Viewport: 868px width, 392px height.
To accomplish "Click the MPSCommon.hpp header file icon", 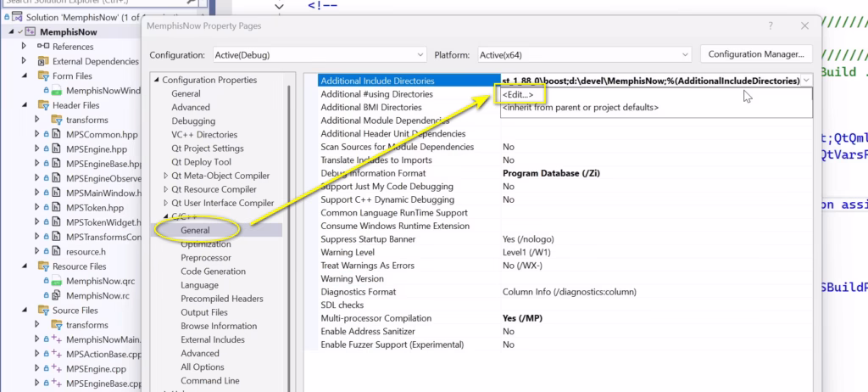I will pyautogui.click(x=57, y=134).
